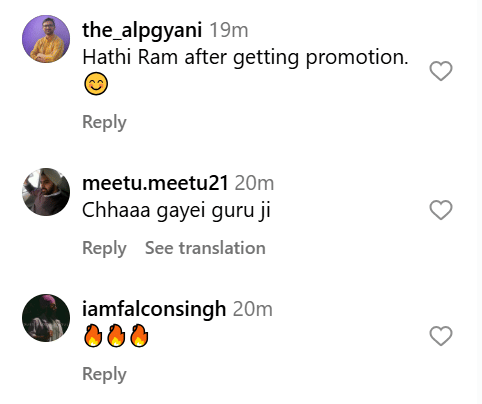Reply to the Chhaaa gayei guru ji comment

point(104,248)
